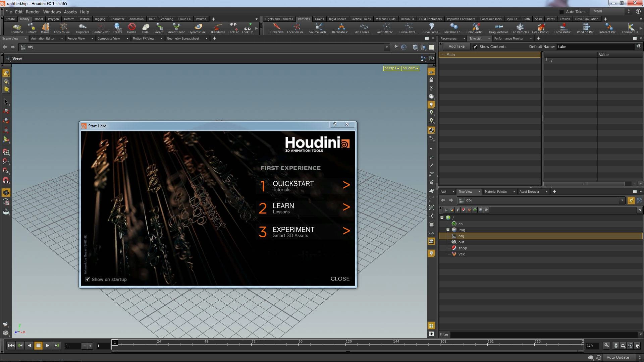
Task: Select the Fan Particles tool
Action: pyautogui.click(x=520, y=28)
